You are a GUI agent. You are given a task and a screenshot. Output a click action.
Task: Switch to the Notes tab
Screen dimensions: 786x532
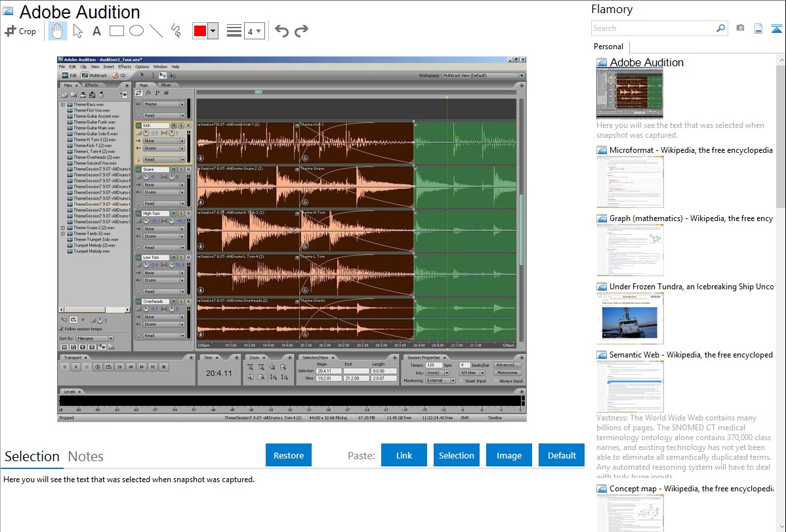(x=86, y=457)
